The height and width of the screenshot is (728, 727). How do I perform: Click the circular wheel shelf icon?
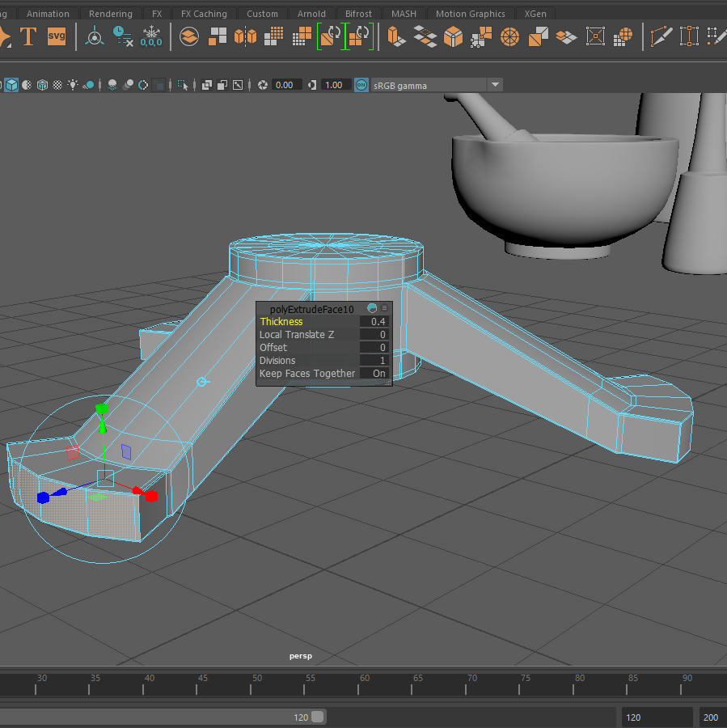(509, 36)
